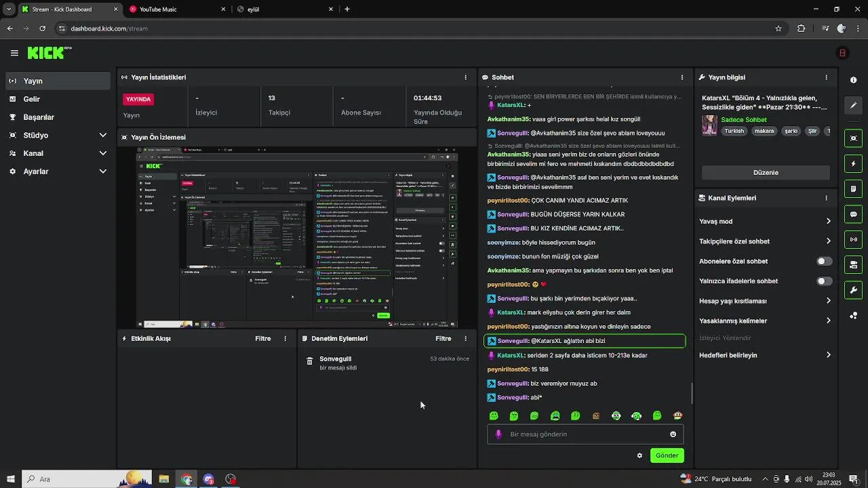Click the three-dots cluster icon in the right sidebar
Screen dimensions: 868x488
coord(853,315)
